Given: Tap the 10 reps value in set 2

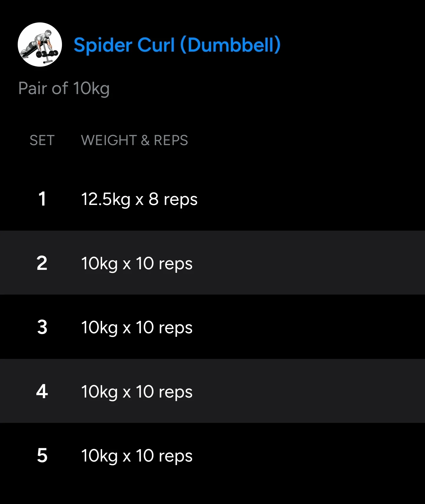Looking at the screenshot, I should tap(164, 263).
